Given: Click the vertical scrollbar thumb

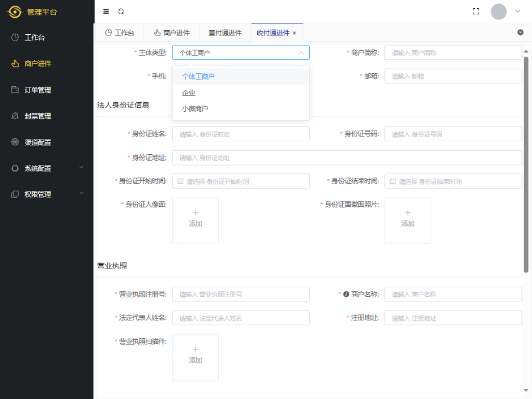Looking at the screenshot, I should [526, 164].
